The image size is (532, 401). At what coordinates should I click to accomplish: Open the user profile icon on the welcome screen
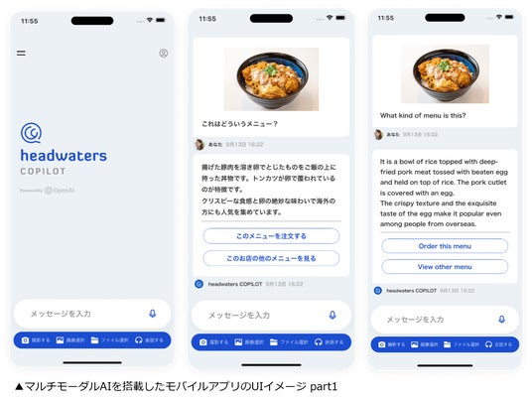(x=163, y=54)
